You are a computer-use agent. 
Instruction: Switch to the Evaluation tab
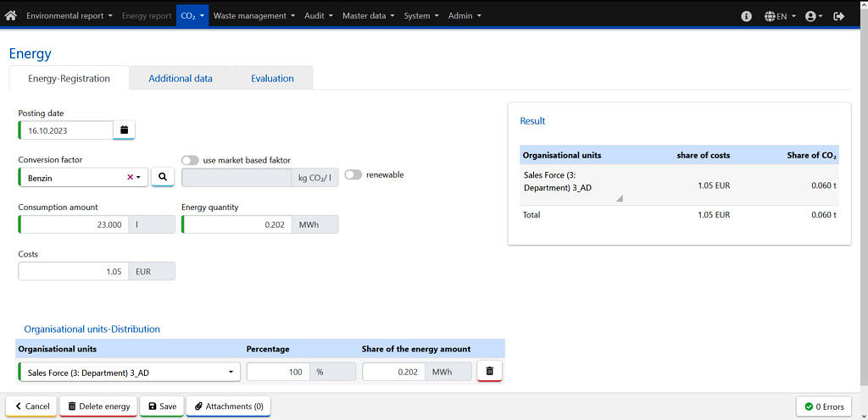[x=272, y=78]
